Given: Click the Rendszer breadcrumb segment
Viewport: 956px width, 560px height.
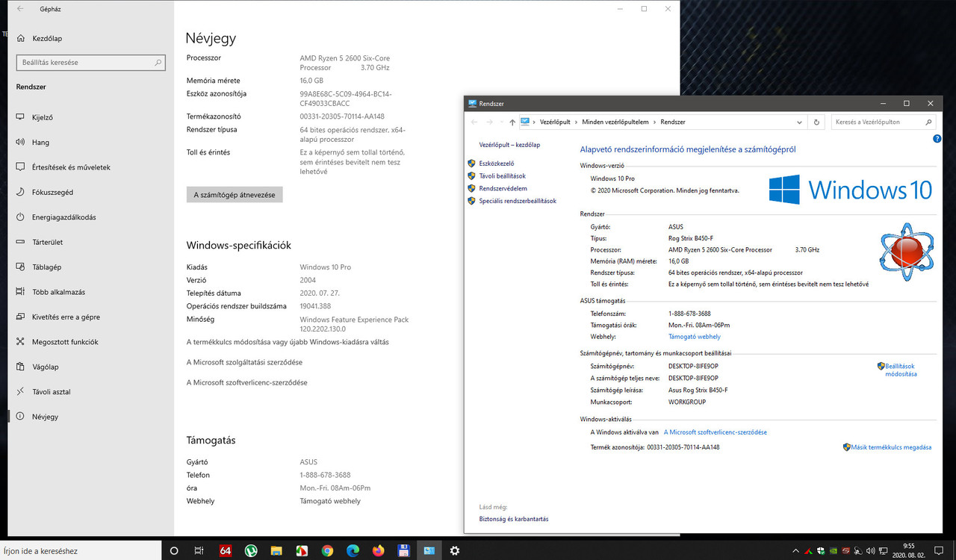Looking at the screenshot, I should pyautogui.click(x=673, y=122).
